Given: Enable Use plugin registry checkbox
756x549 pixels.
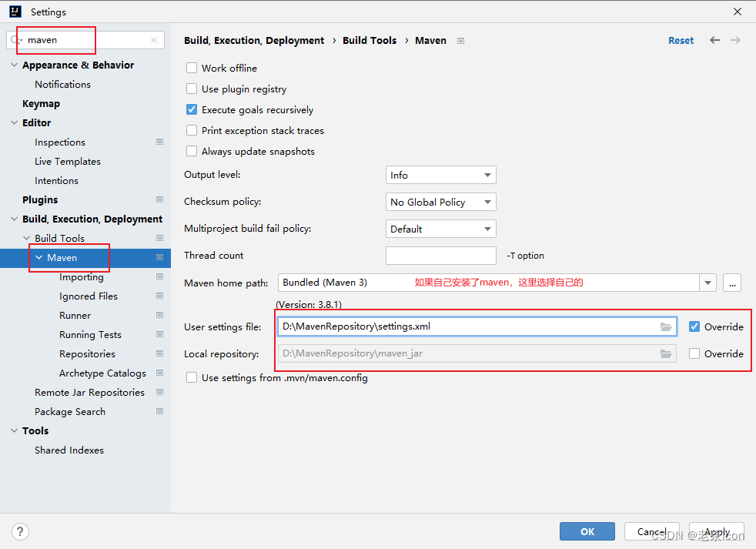Looking at the screenshot, I should (x=192, y=89).
